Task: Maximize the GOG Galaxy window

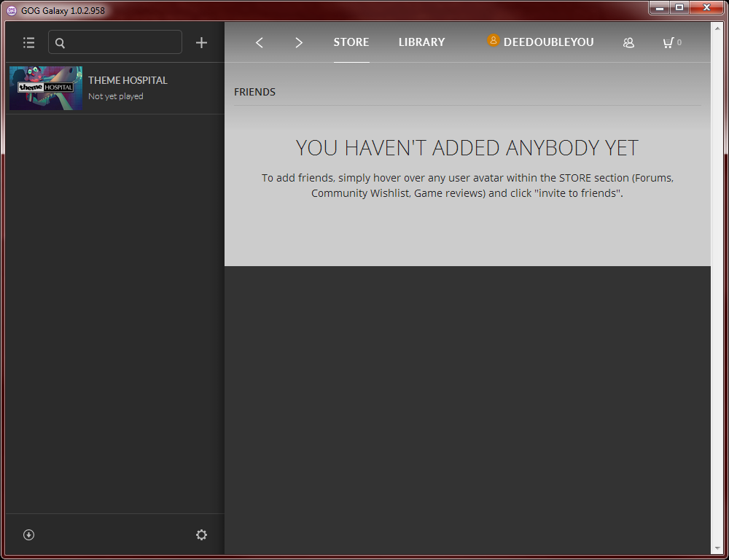Action: tap(679, 7)
